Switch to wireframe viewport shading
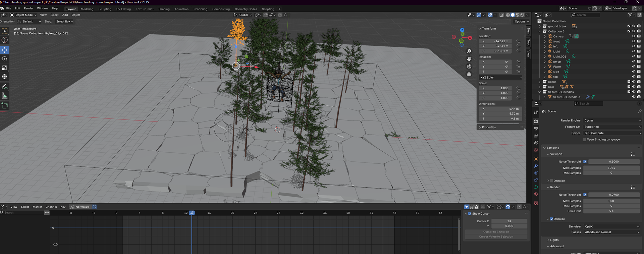This screenshot has width=644, height=254. (508, 15)
